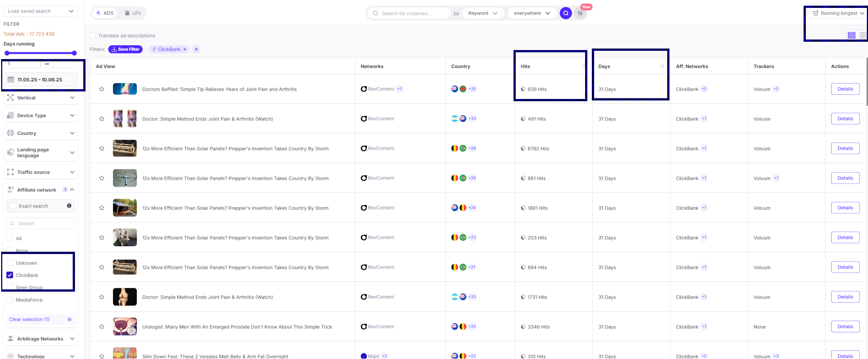Open Details for 1731 Hits ad
This screenshot has width=868, height=359.
click(x=845, y=297)
